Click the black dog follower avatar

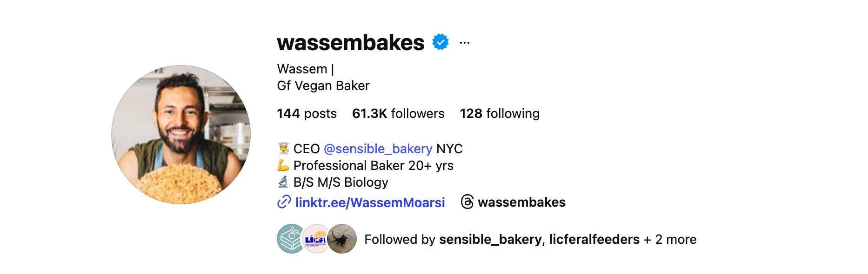(x=343, y=239)
